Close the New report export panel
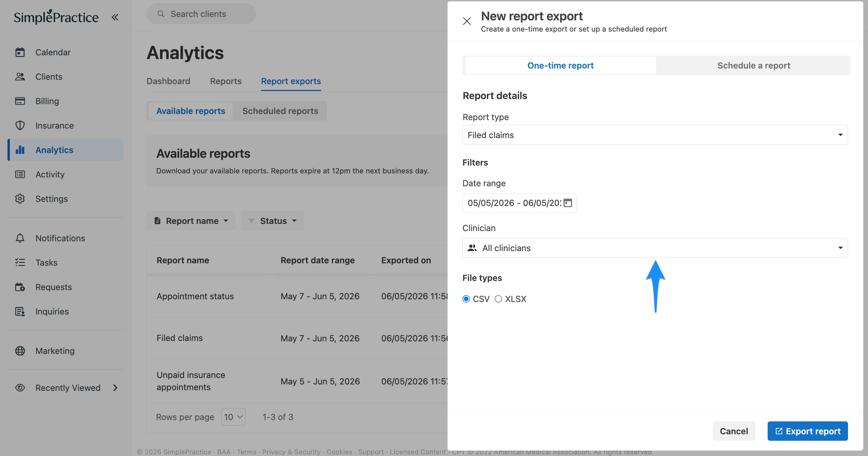 pyautogui.click(x=467, y=21)
